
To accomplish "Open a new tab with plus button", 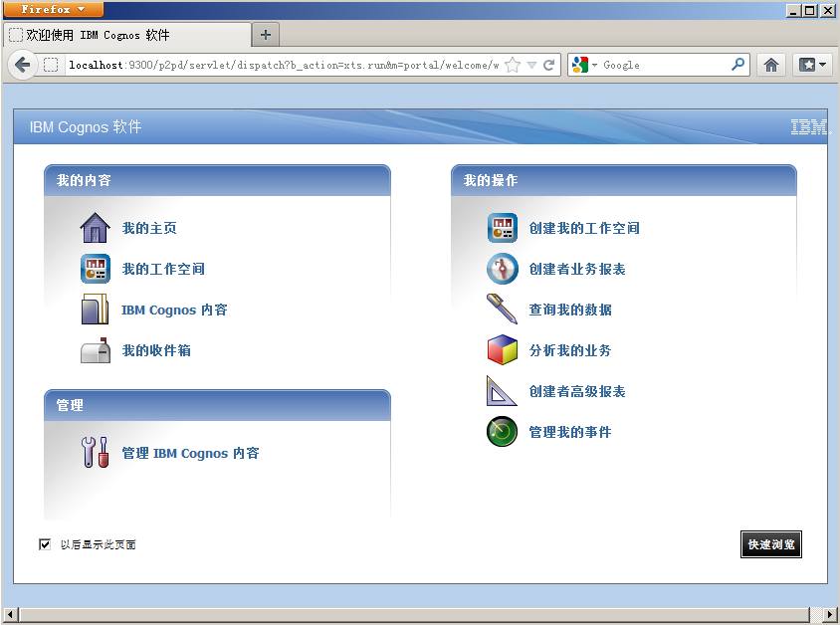I will (265, 35).
